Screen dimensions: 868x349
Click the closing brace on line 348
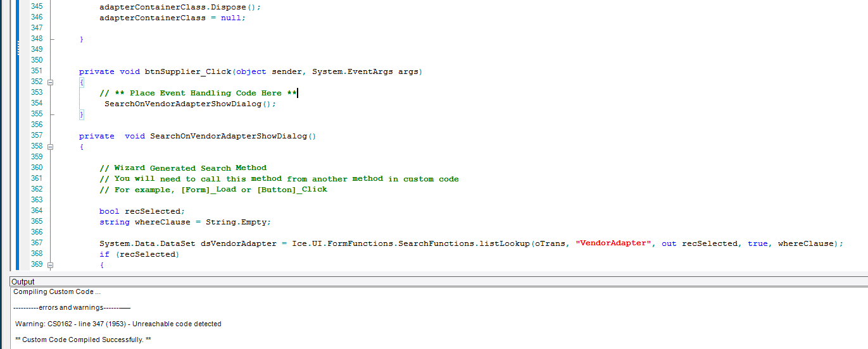(82, 39)
